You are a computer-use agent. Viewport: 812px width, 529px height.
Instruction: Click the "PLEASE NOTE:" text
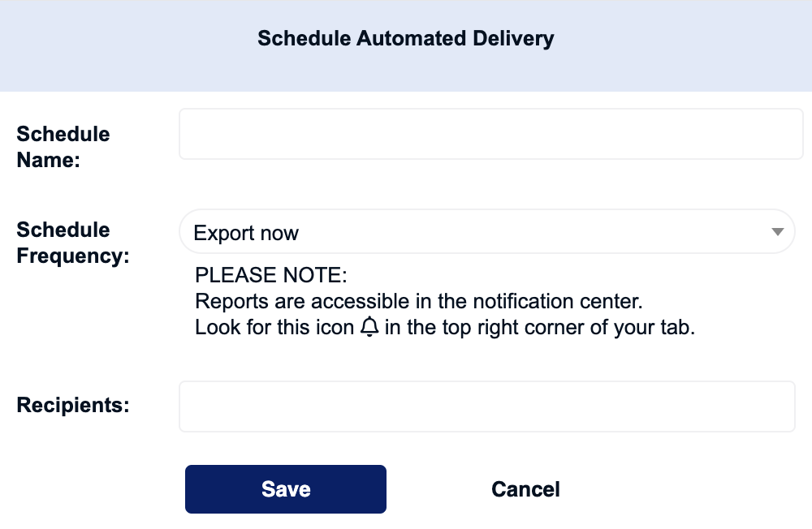click(271, 275)
